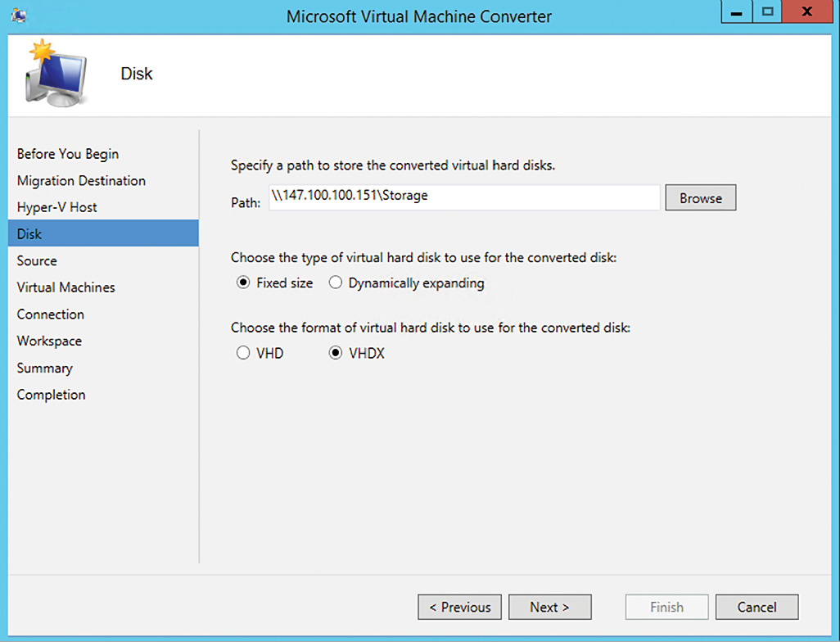
Task: Jump to the Connection step
Action: click(51, 314)
